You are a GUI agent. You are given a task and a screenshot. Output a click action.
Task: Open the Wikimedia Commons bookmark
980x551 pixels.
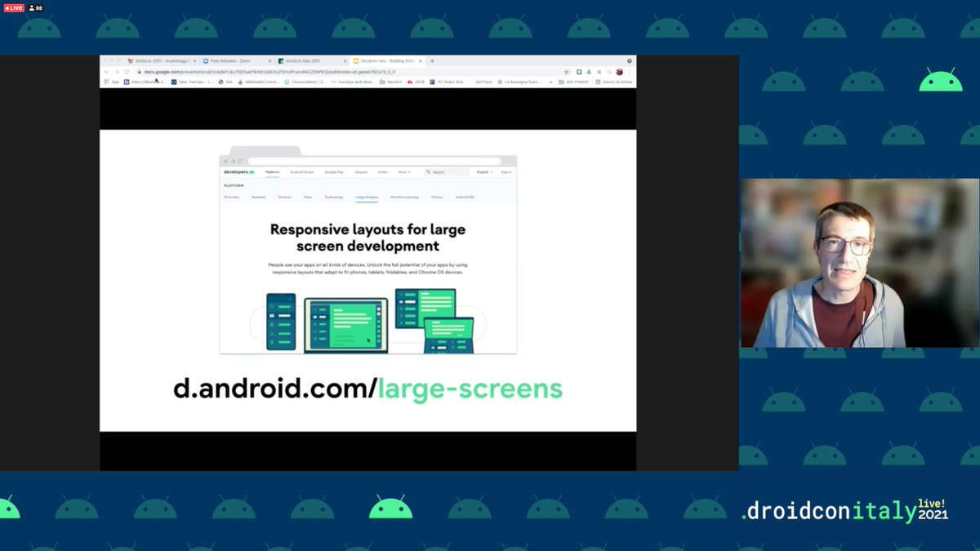coord(259,82)
